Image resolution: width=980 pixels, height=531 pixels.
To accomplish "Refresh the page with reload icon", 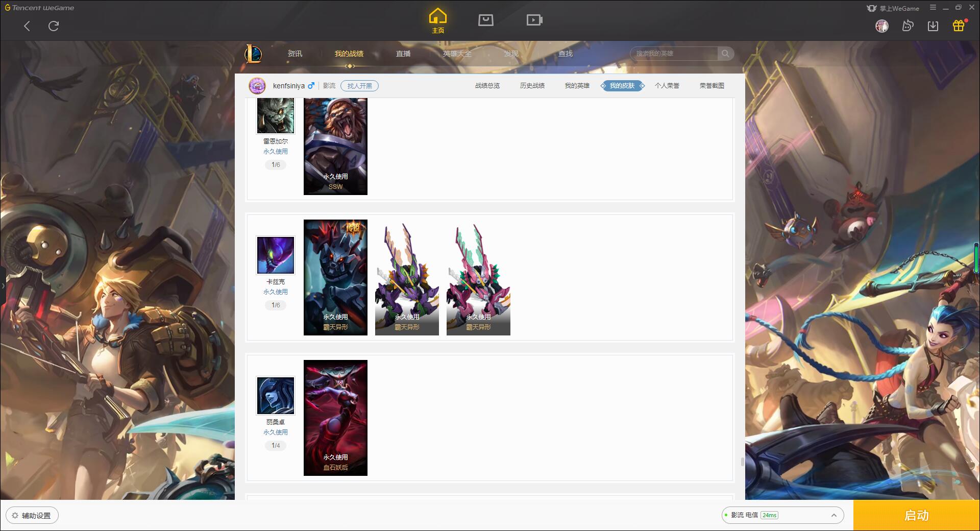I will 54,26.
